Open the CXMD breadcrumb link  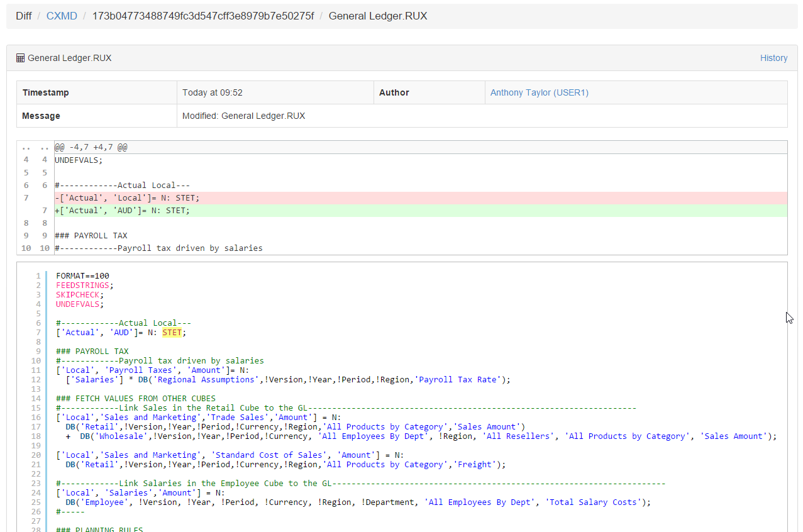62,16
